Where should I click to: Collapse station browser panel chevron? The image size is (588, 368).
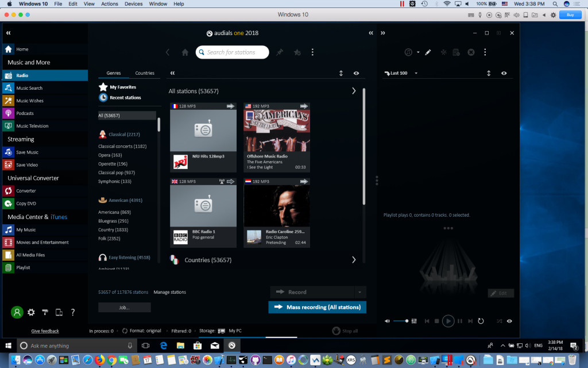click(x=371, y=33)
